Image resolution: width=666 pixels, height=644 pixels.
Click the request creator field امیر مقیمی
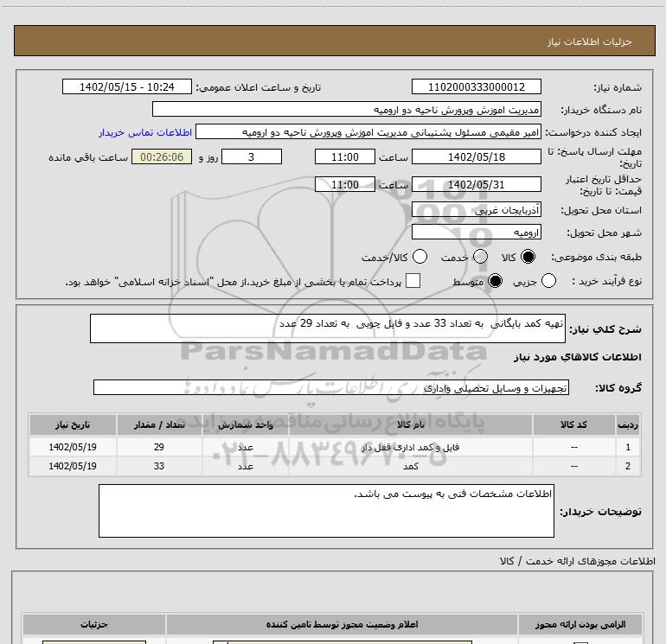point(368,132)
